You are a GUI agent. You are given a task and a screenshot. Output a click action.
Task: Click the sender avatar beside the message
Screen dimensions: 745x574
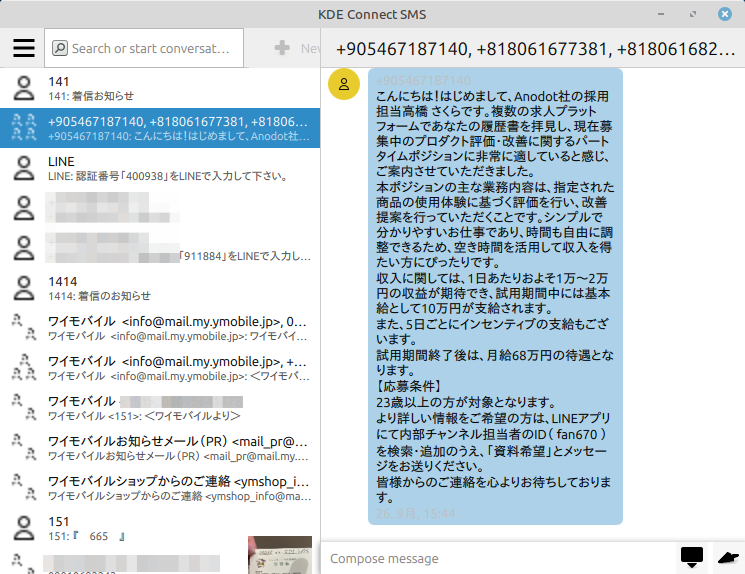click(344, 85)
